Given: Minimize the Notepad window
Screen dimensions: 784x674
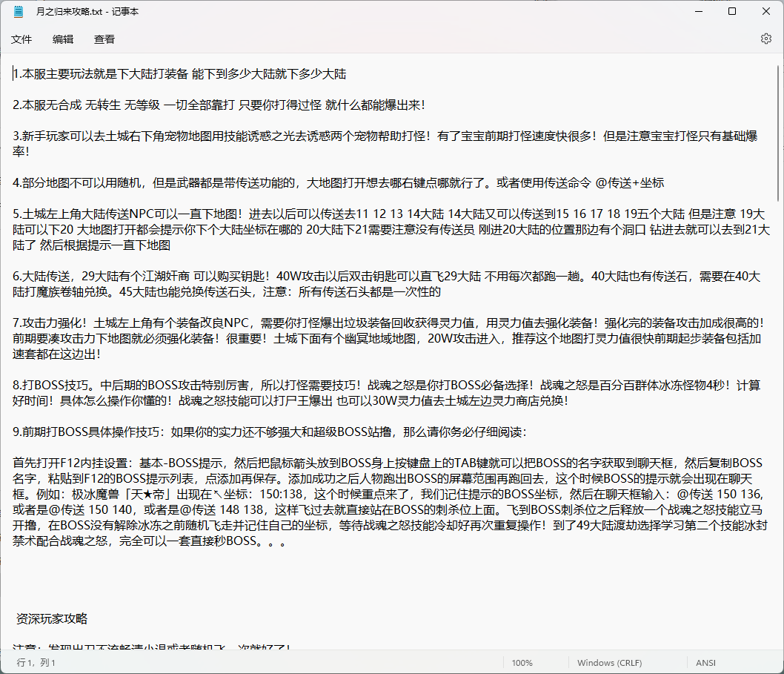Looking at the screenshot, I should point(697,11).
